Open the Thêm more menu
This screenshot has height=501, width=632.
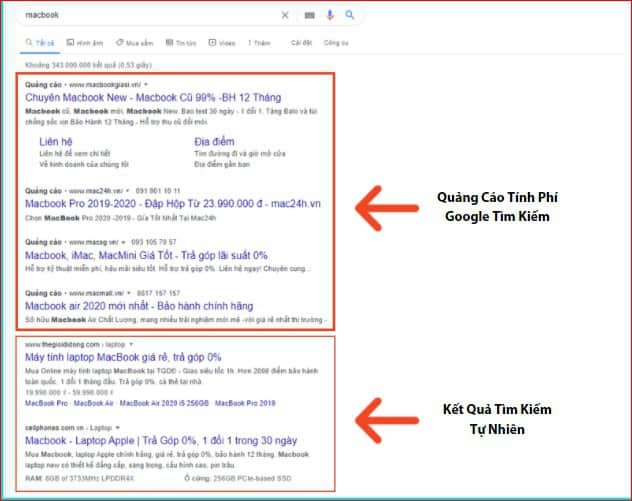click(x=259, y=43)
